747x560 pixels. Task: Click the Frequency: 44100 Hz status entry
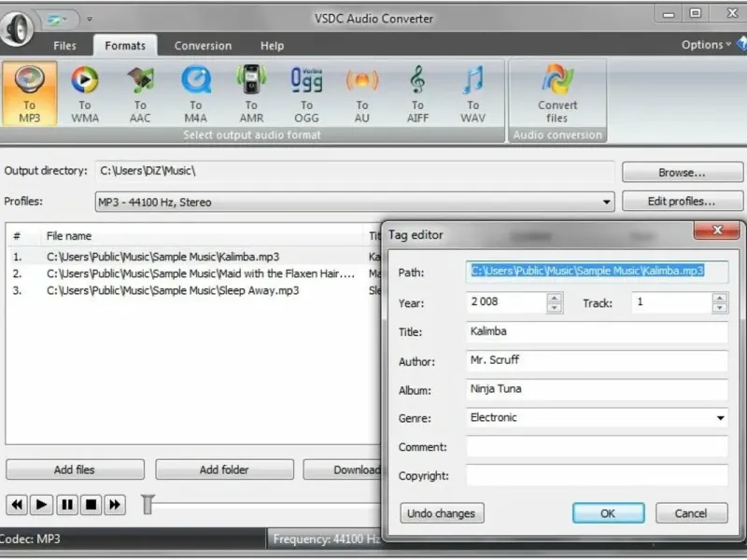tap(326, 539)
